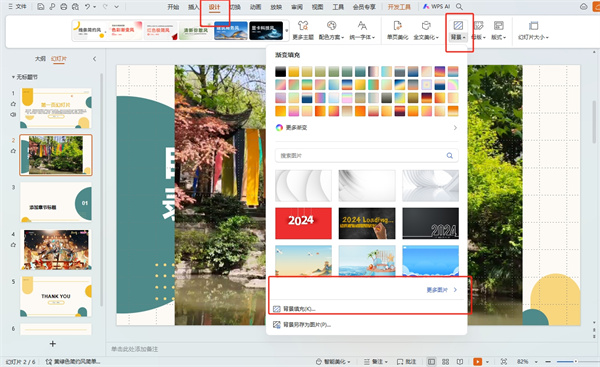600x367 pixels.
Task: Open the 配色方案 color scheme palette icon
Action: pos(331,26)
